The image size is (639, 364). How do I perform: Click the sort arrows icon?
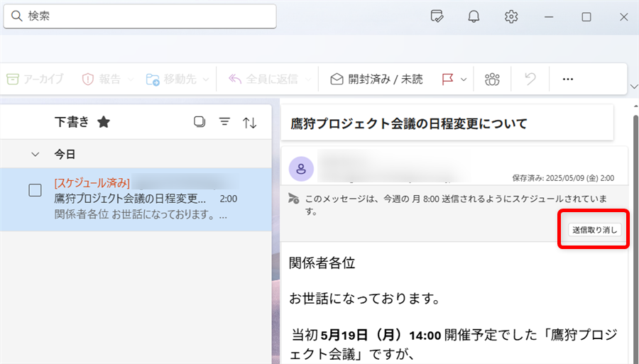249,123
